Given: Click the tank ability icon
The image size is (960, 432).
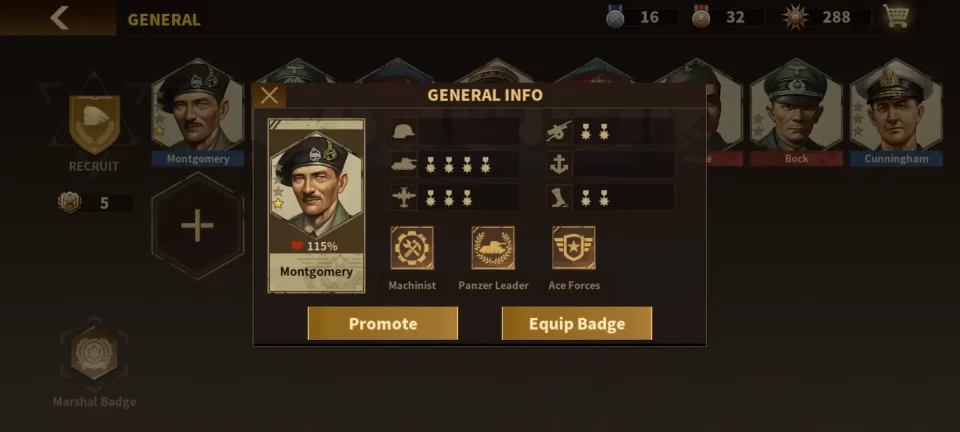Looking at the screenshot, I should click(x=404, y=165).
